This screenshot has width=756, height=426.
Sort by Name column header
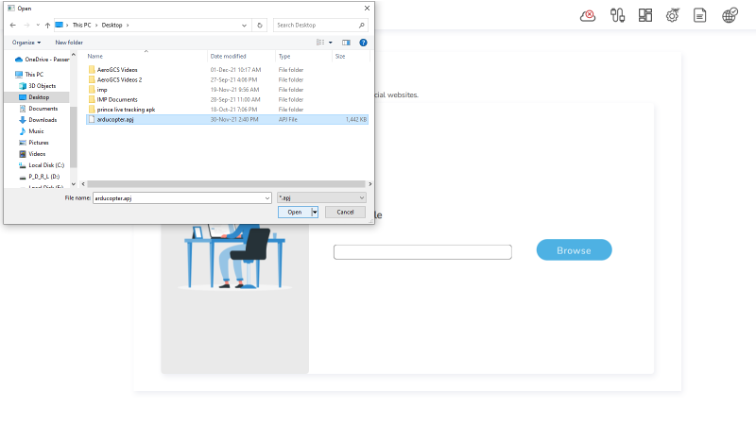(x=95, y=56)
